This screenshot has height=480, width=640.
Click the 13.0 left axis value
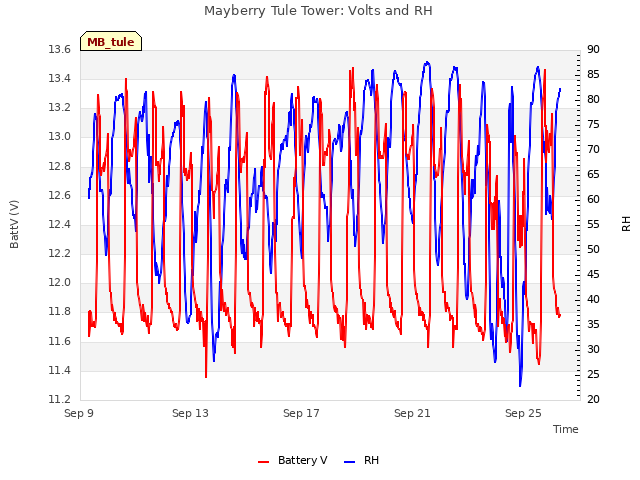pos(60,137)
